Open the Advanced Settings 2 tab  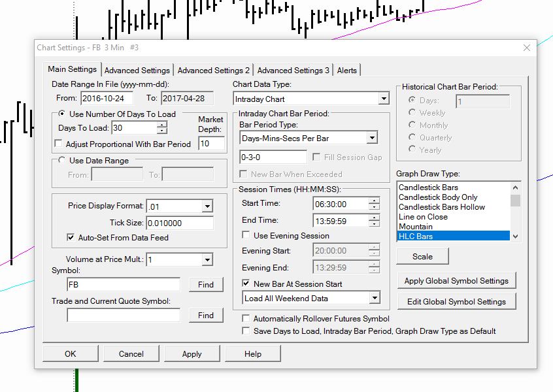pos(213,70)
